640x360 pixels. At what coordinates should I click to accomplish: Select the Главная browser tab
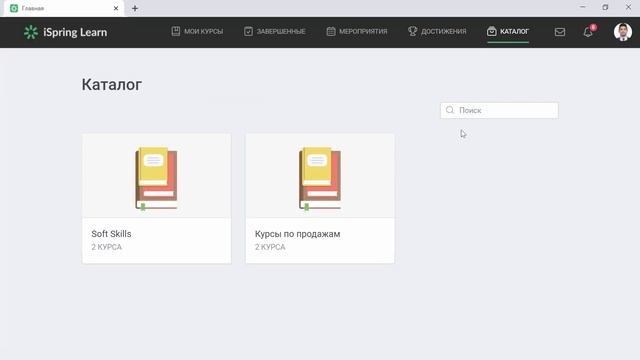click(x=64, y=8)
